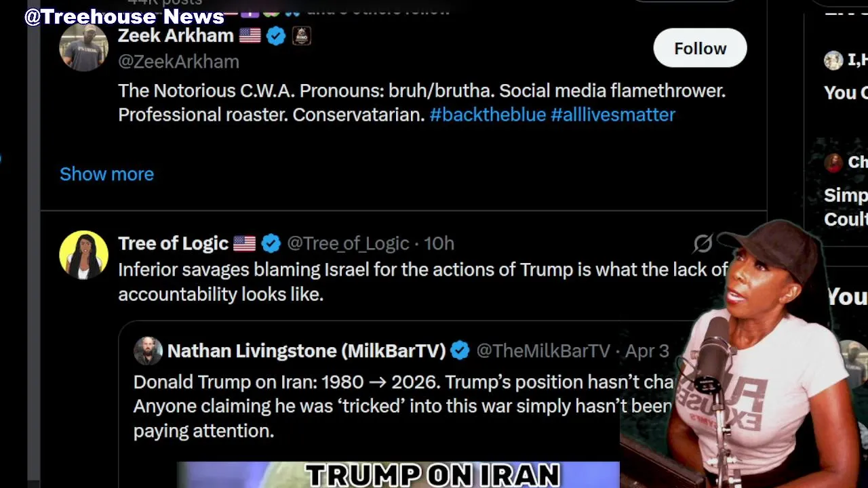Open the #alllivesmatter hashtag
Image resolution: width=868 pixels, height=488 pixels.
(613, 115)
